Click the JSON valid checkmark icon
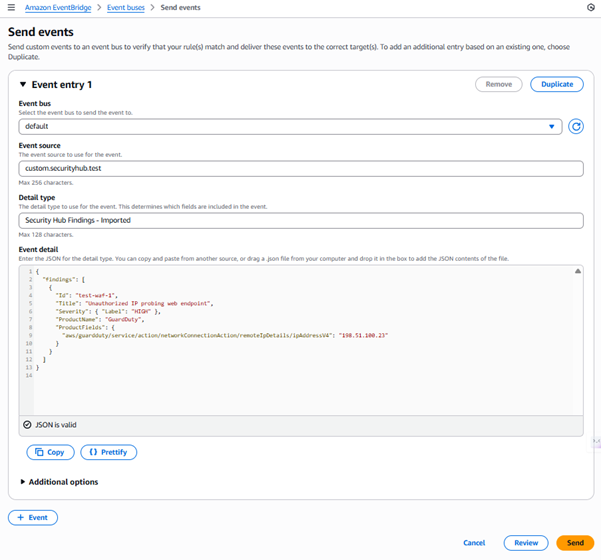Viewport: 601px width, 560px height. click(x=27, y=425)
